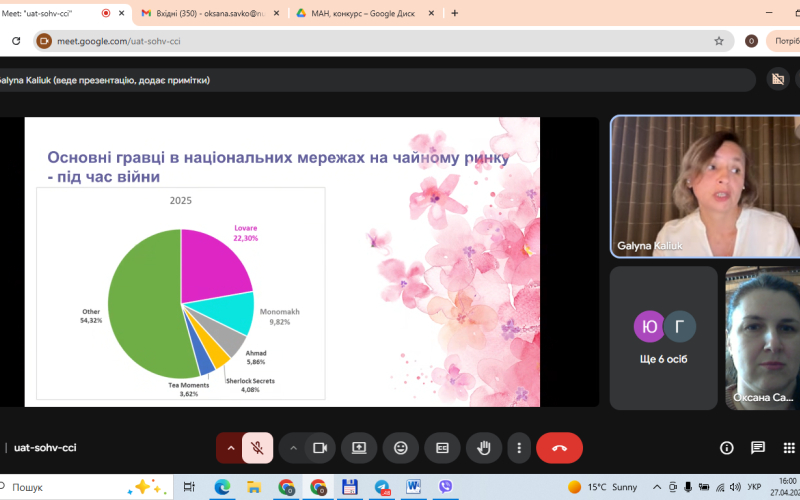
Task: Open the activities grid icon
Action: point(789,448)
